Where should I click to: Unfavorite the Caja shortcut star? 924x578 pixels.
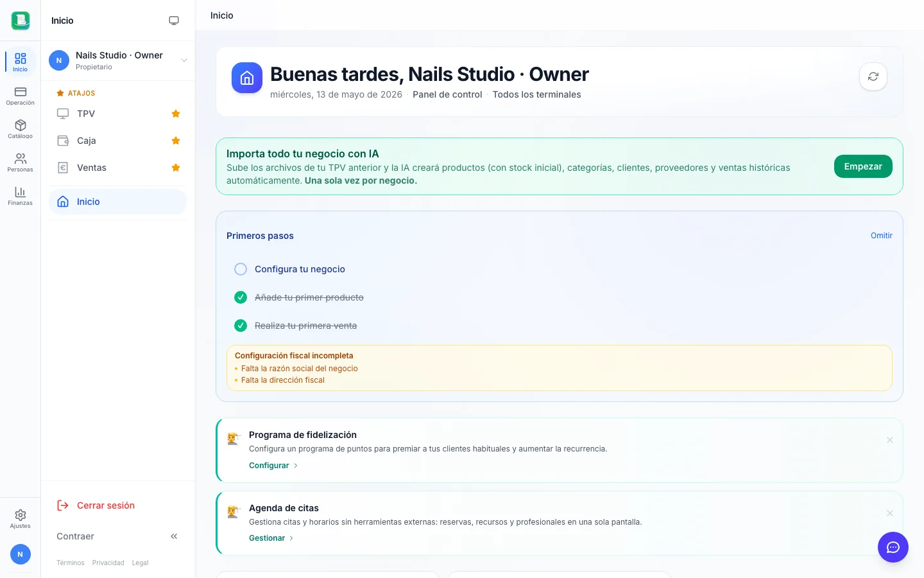point(176,141)
